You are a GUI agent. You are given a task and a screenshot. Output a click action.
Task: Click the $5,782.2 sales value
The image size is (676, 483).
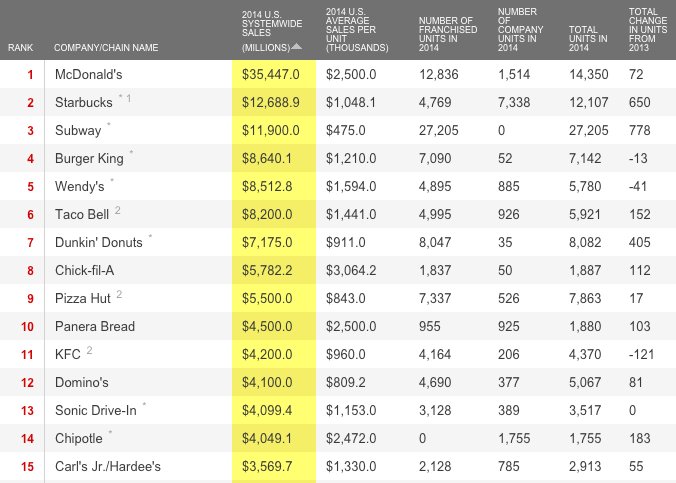[267, 270]
